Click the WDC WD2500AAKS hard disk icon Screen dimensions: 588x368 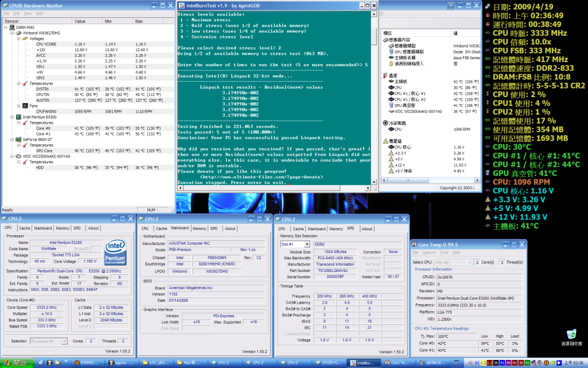(x=18, y=156)
